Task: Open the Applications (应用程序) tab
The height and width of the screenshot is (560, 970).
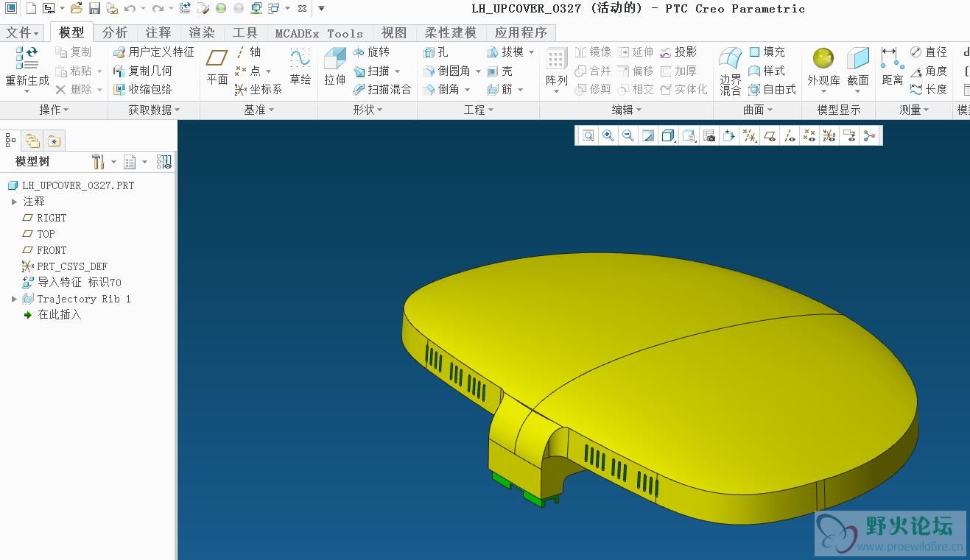Action: (x=521, y=33)
